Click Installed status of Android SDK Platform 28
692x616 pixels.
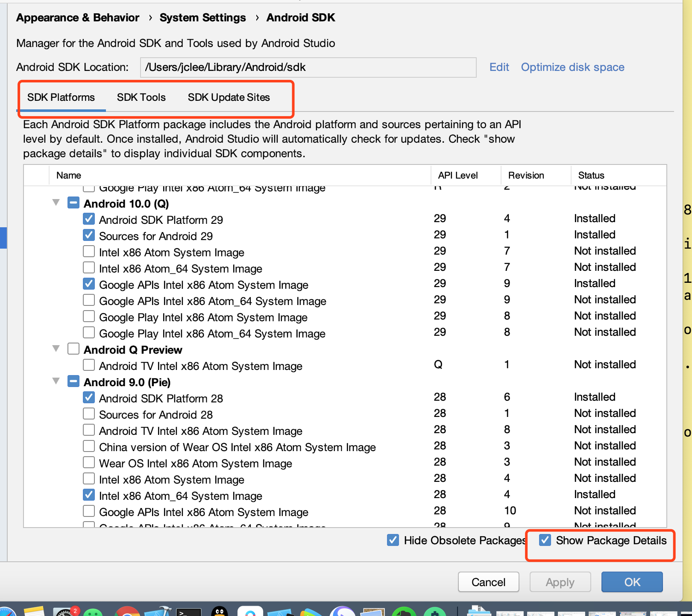click(595, 397)
